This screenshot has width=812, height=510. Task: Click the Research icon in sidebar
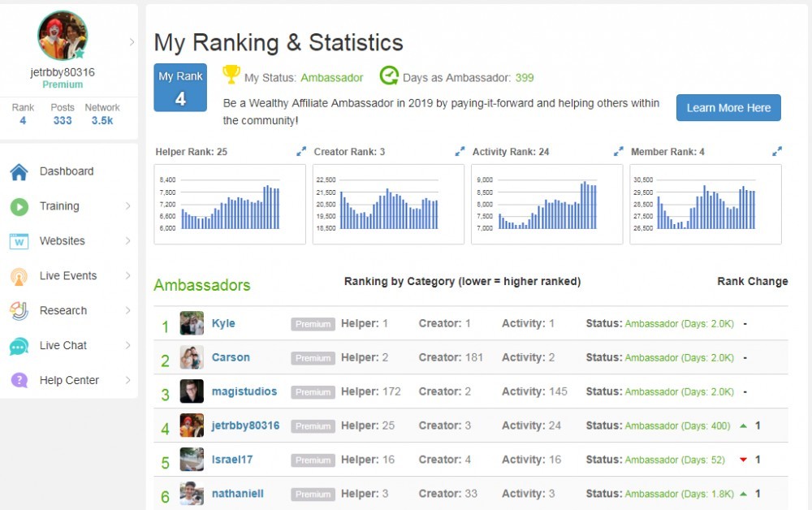coord(19,311)
